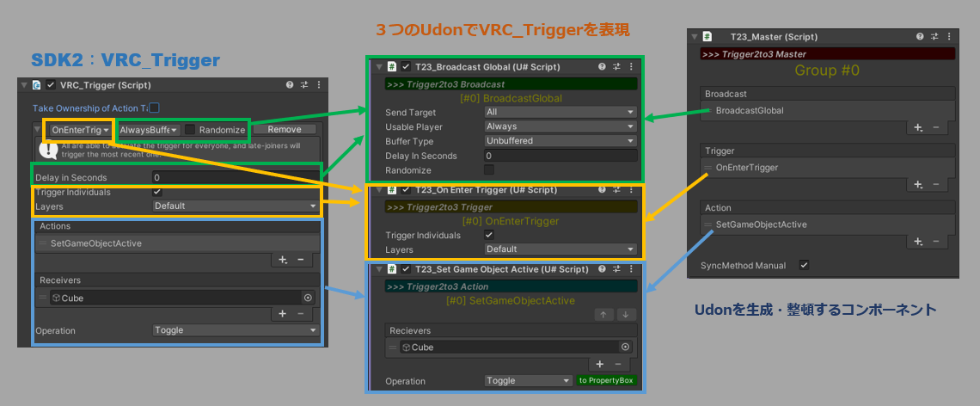980x406 pixels.
Task: Collapse VRC_Trigger component foldout
Action: (24, 85)
